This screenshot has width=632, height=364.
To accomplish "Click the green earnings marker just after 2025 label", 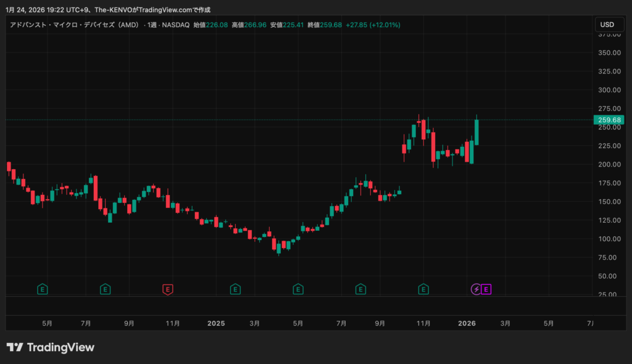I will point(235,289).
